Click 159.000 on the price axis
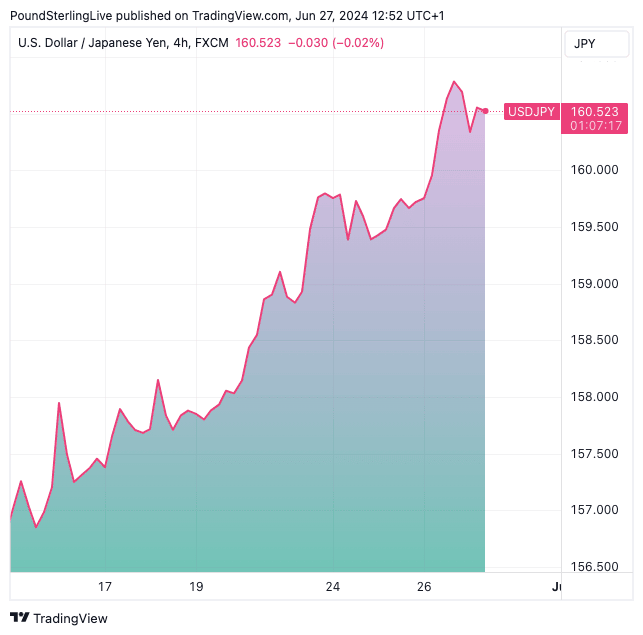 click(594, 284)
